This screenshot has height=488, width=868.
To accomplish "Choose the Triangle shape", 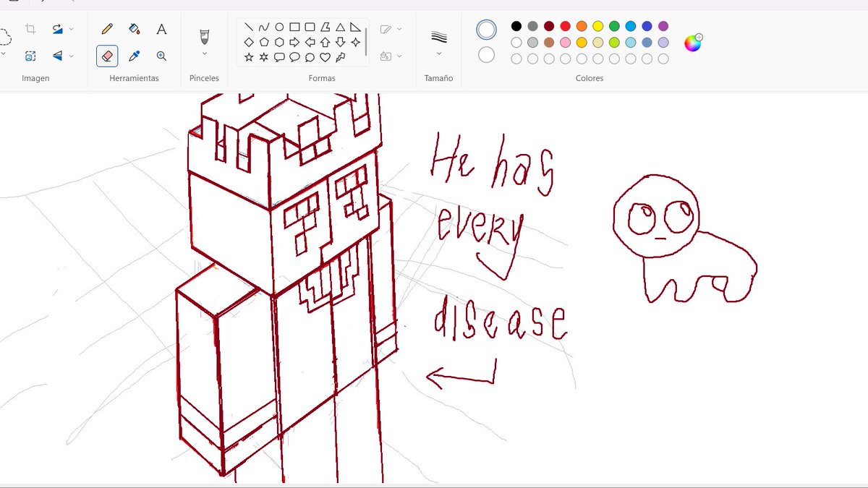I will click(x=340, y=27).
